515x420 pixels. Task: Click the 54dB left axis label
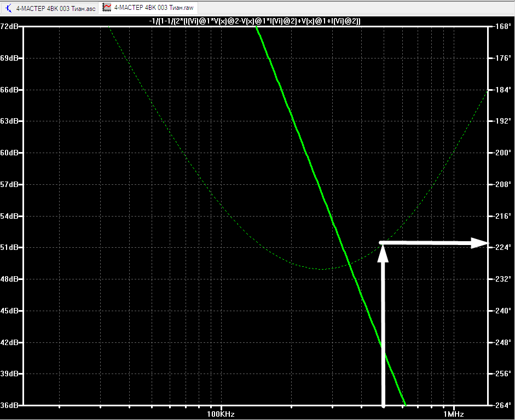pyautogui.click(x=9, y=216)
